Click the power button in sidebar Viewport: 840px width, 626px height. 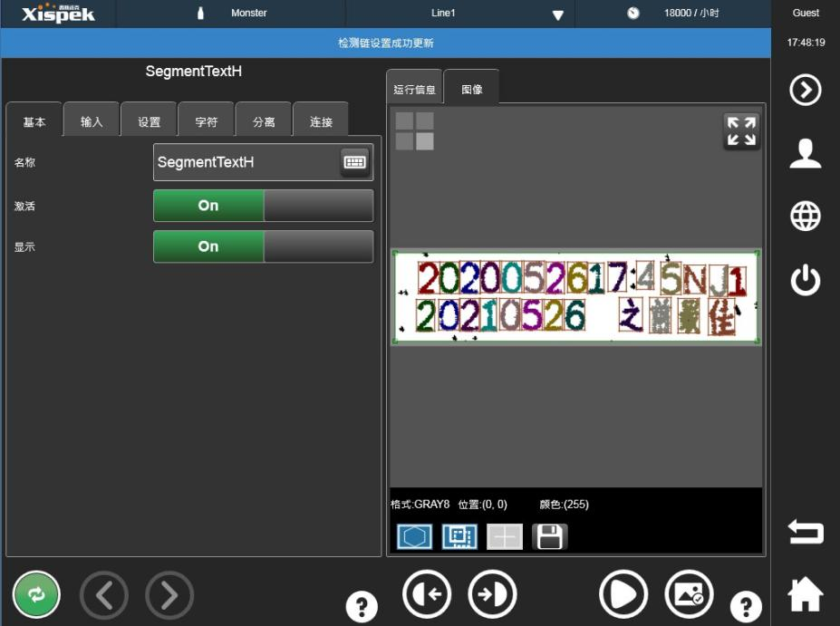pos(806,280)
